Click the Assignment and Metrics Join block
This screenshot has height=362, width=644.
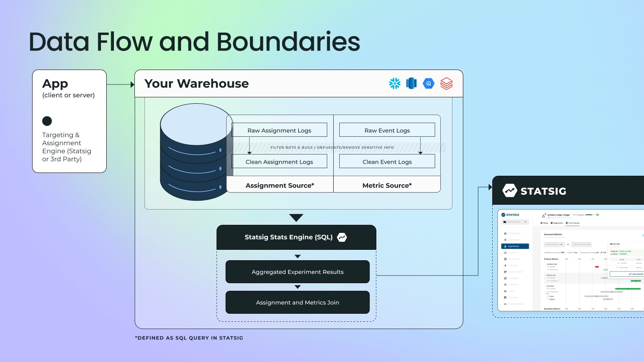[297, 302]
